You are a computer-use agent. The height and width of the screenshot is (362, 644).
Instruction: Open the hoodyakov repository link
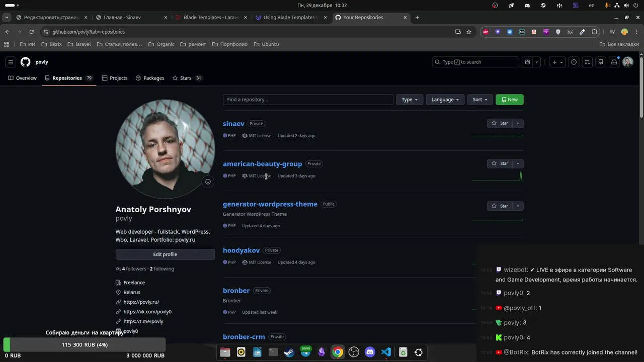[x=241, y=250]
